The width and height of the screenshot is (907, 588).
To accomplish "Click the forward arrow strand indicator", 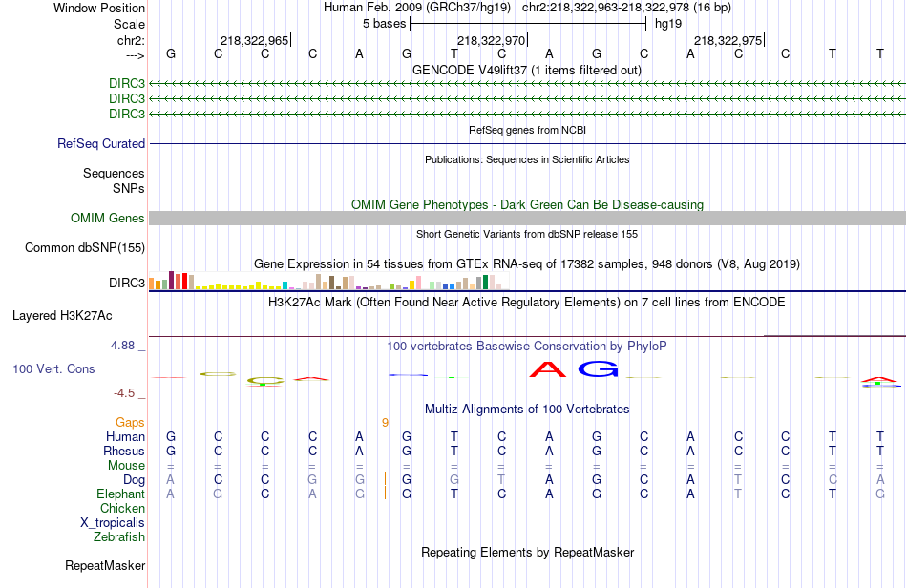I will click(x=135, y=55).
